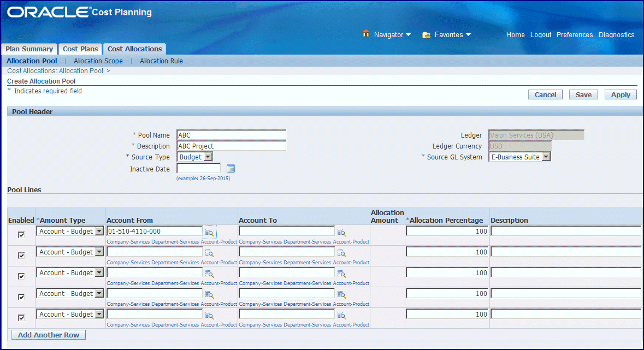Image resolution: width=644 pixels, height=350 pixels.
Task: Open the Allocation Rule subtab
Action: tap(162, 61)
